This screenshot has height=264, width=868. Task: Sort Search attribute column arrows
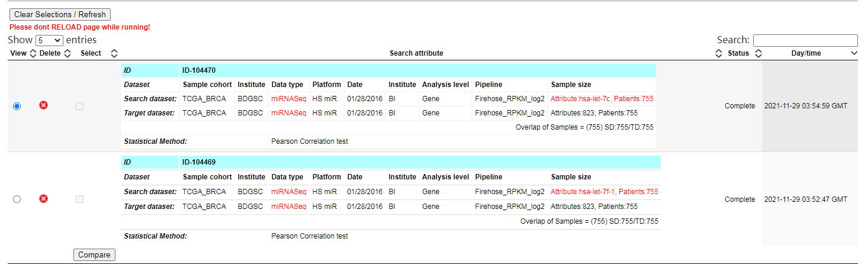tap(719, 53)
